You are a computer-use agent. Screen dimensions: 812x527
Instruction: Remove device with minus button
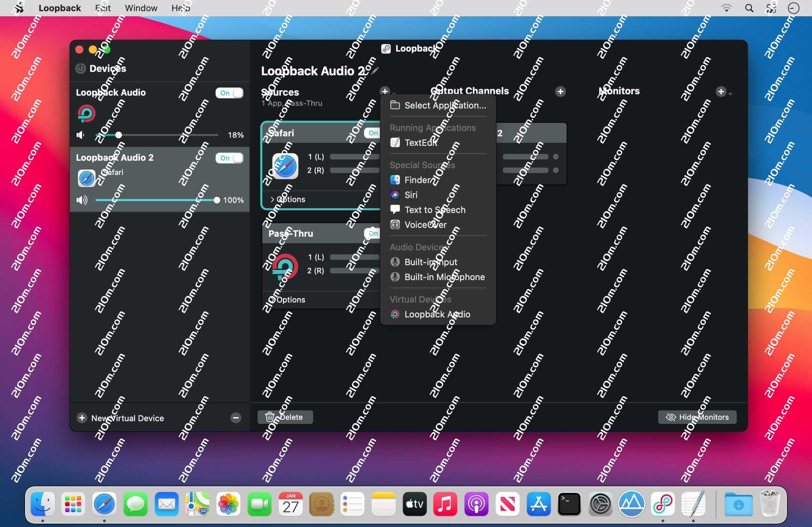pos(236,418)
